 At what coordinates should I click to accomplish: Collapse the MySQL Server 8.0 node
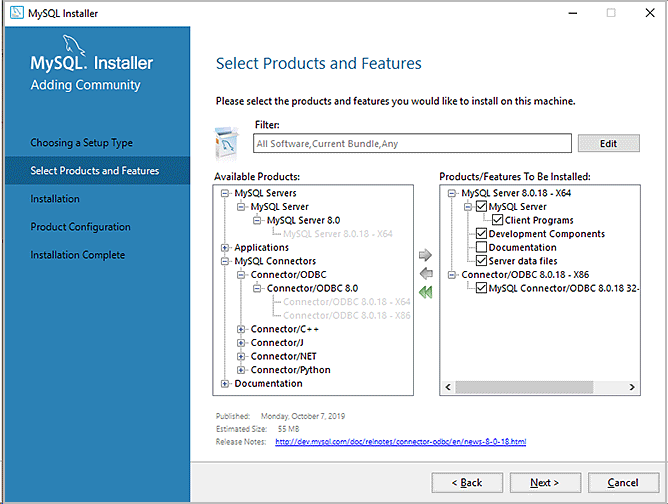tap(257, 220)
